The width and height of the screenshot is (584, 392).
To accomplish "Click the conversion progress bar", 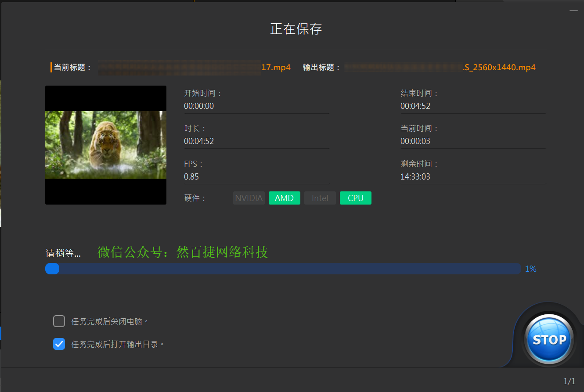I will (283, 269).
